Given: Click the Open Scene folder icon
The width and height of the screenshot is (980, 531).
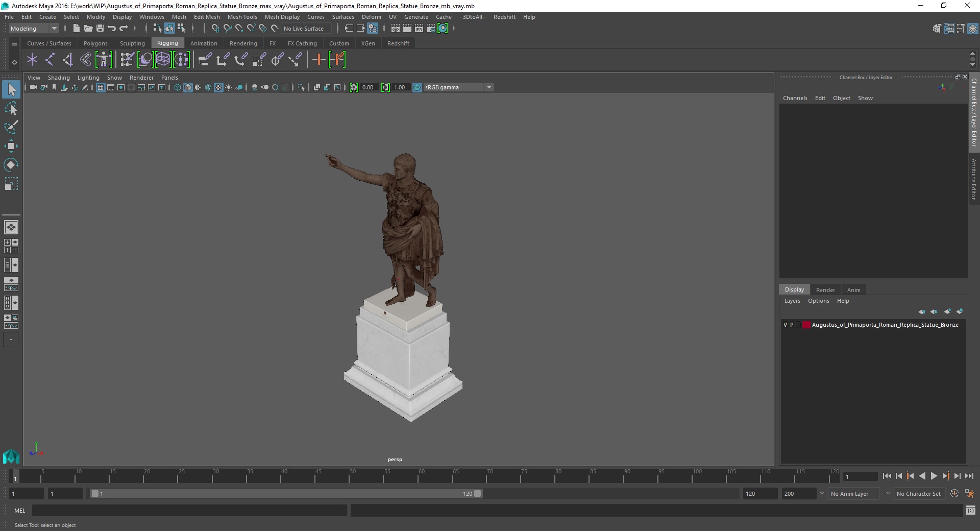Looking at the screenshot, I should [88, 29].
